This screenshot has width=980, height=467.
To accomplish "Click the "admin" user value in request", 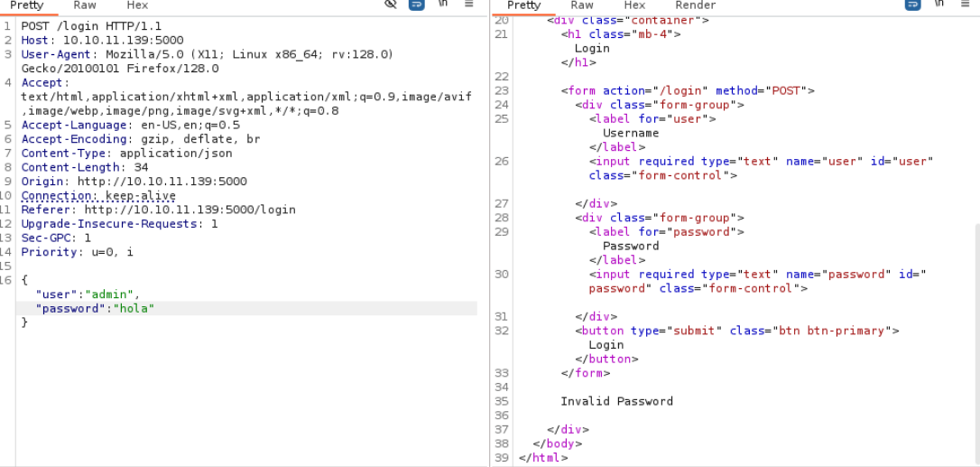I will coord(109,294).
